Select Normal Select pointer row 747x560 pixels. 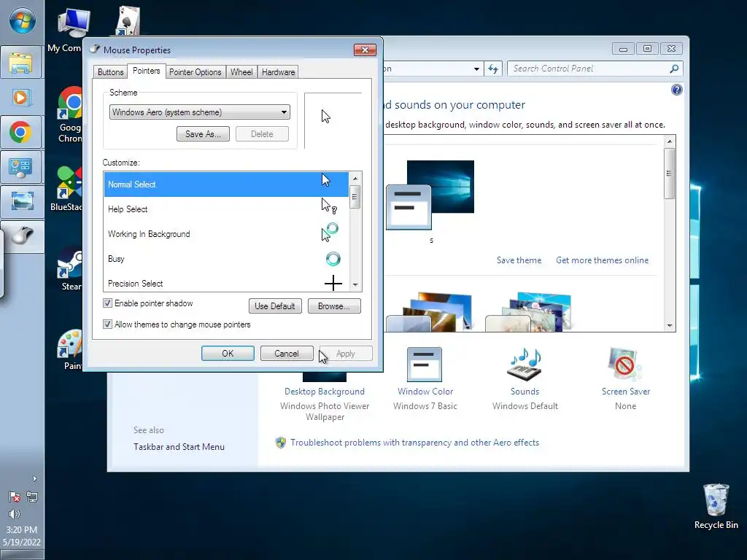226,184
